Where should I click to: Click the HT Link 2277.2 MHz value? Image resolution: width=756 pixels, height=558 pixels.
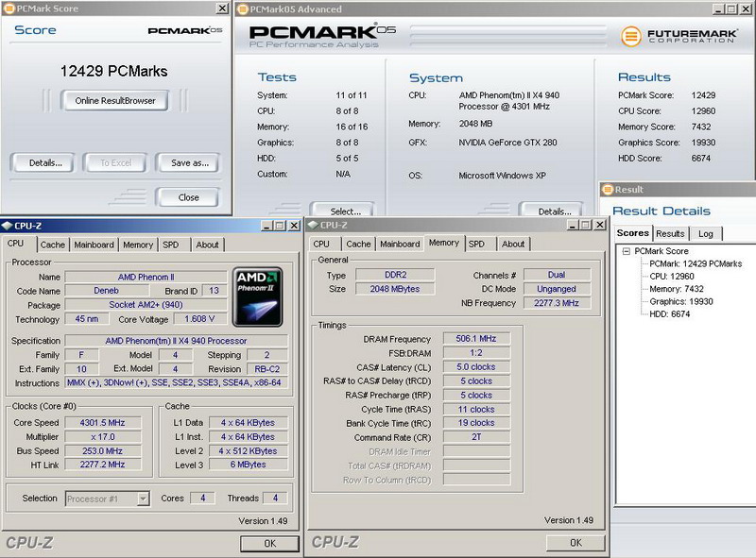point(103,465)
